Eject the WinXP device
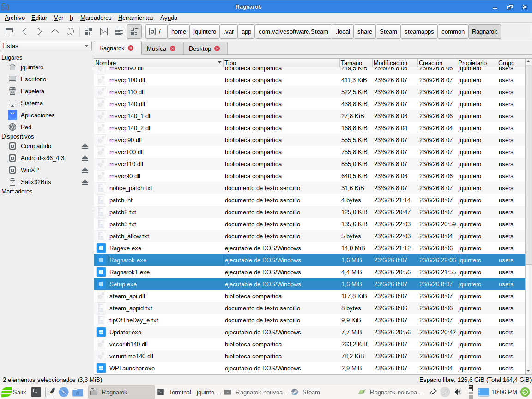The image size is (532, 399). tap(85, 170)
